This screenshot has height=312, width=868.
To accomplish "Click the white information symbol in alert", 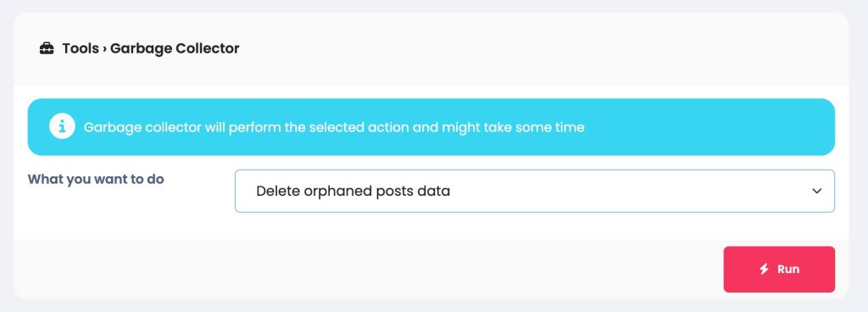I will [x=62, y=126].
